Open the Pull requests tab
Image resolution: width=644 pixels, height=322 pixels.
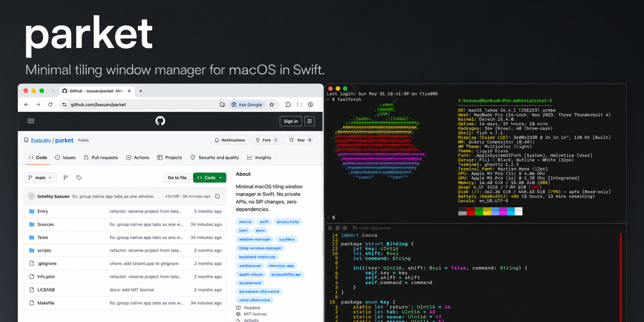click(101, 157)
